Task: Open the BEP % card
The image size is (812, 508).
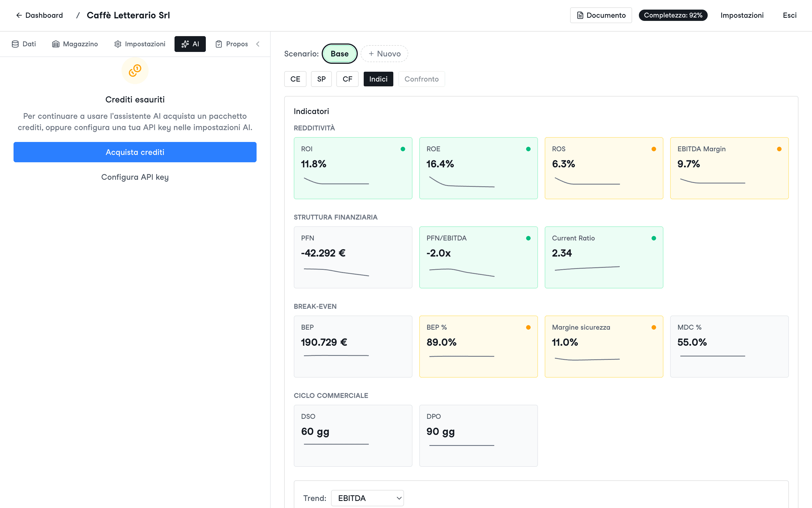Action: tap(478, 346)
